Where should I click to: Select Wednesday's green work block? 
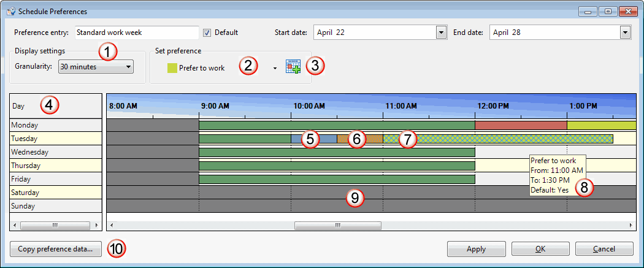337,152
